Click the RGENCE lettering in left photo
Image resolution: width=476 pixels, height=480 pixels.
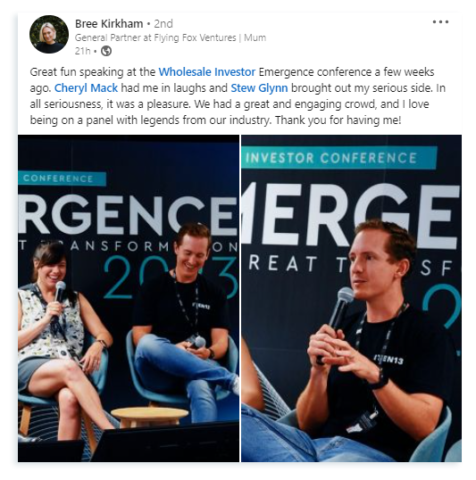click(x=128, y=216)
